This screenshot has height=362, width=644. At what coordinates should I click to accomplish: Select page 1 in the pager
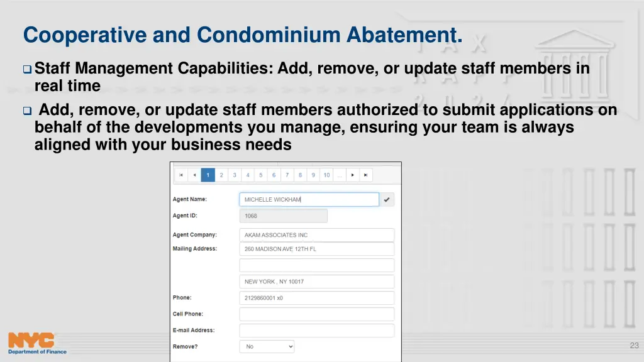coord(208,175)
